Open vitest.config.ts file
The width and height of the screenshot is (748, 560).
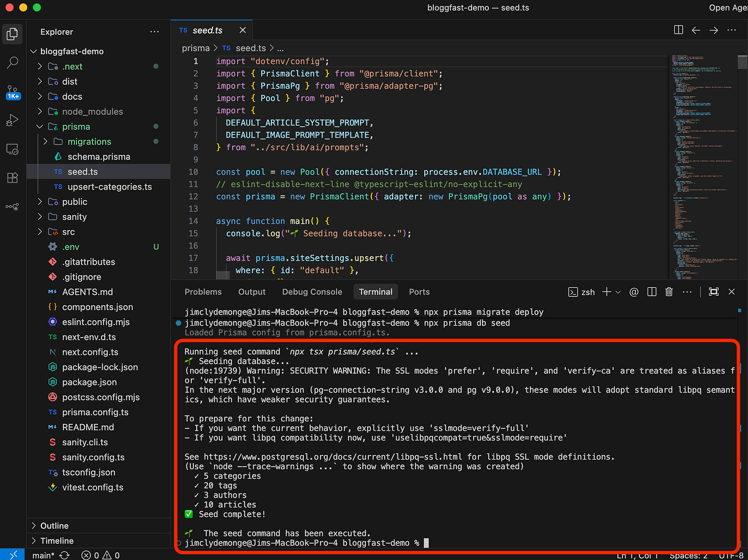coord(93,487)
